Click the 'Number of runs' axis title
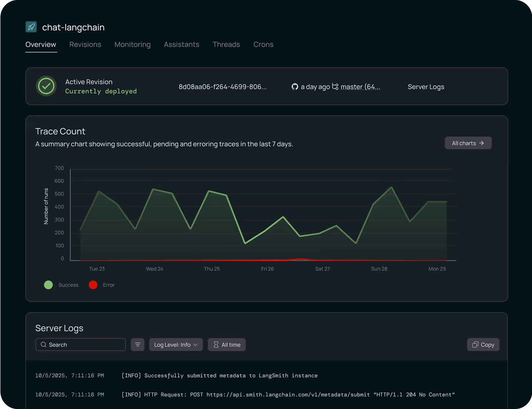This screenshot has width=532, height=409. [46, 206]
